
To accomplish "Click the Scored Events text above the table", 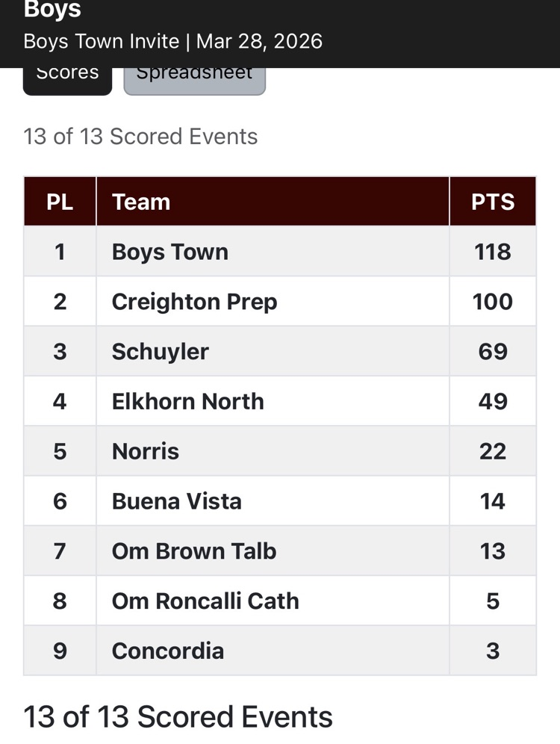I will [140, 137].
